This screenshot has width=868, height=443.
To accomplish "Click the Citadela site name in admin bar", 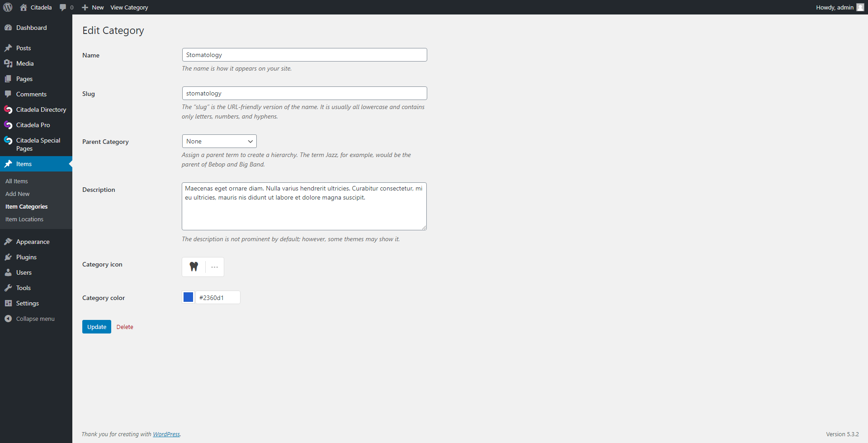I will 41,7.
